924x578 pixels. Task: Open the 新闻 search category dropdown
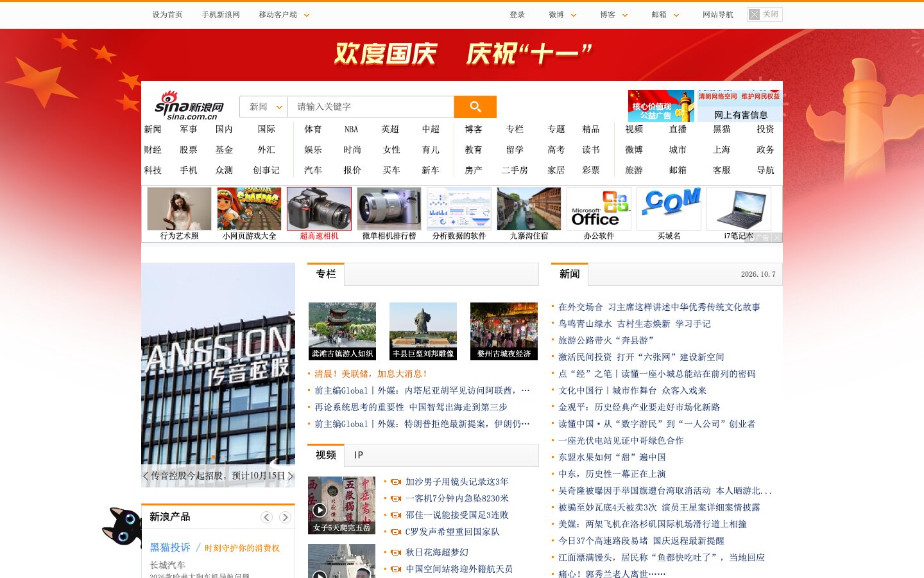(264, 107)
